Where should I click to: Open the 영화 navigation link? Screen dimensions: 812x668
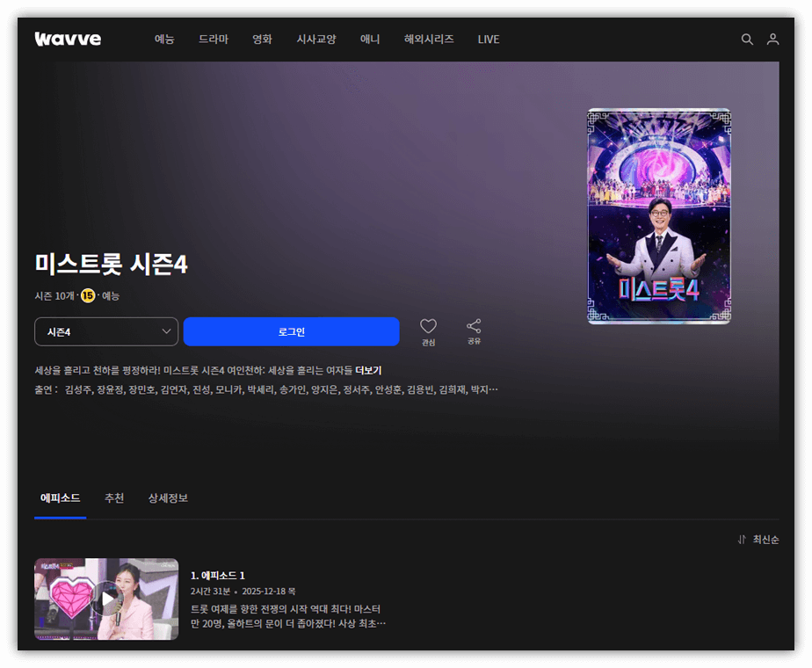261,39
